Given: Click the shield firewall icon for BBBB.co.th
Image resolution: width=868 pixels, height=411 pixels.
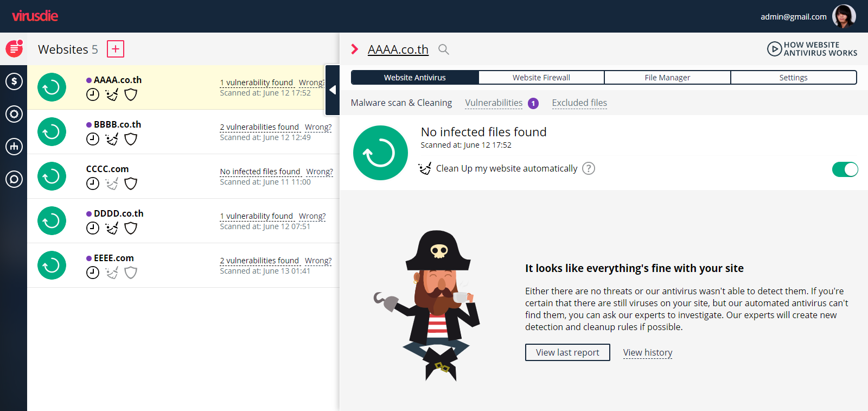Looking at the screenshot, I should click(x=131, y=139).
